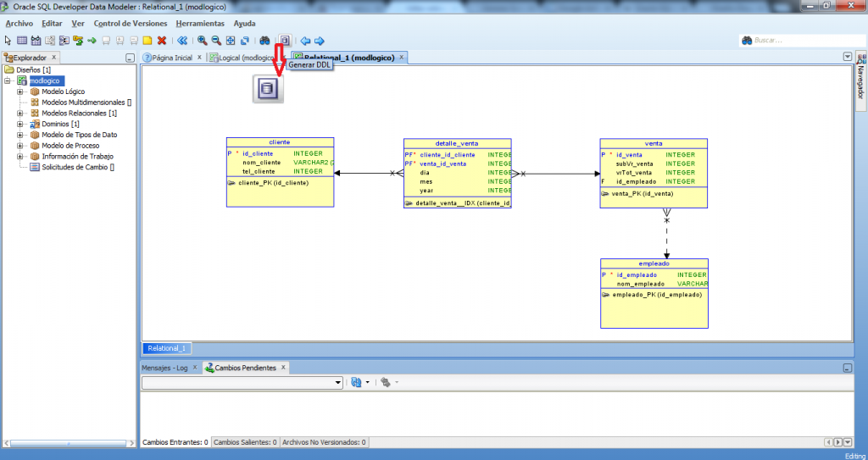Switch to the Mensajes - Log tab

tap(164, 368)
